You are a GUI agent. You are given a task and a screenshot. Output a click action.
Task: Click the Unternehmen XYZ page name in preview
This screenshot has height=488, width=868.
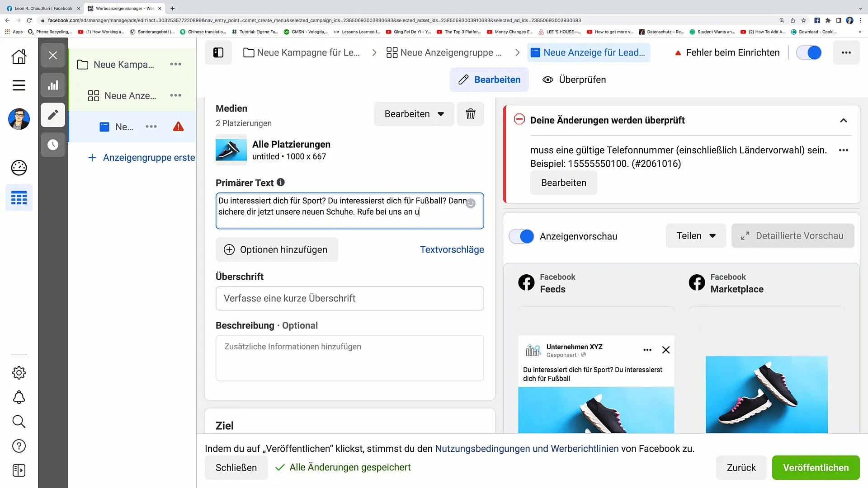pyautogui.click(x=574, y=347)
